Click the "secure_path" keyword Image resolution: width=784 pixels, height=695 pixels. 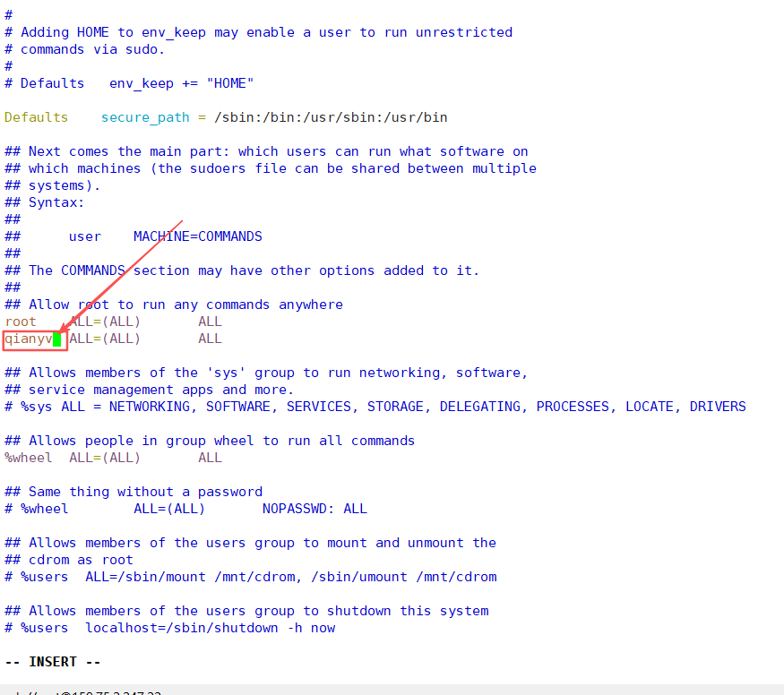[x=145, y=118]
